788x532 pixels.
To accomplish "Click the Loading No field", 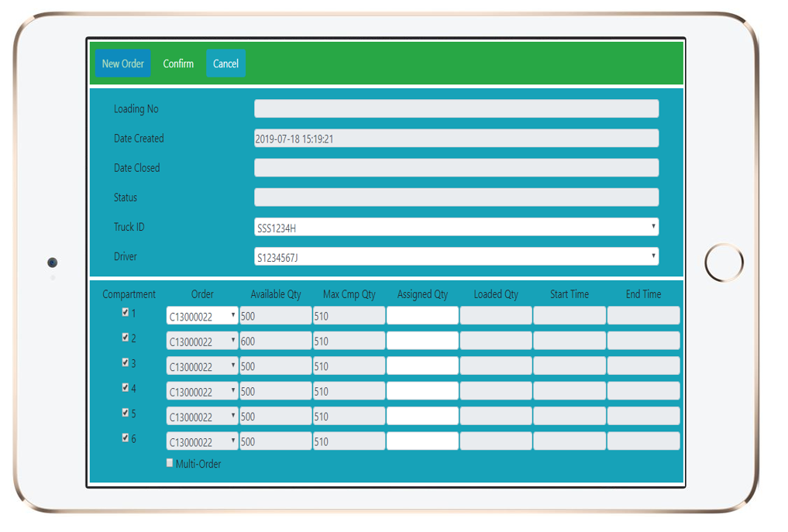I will [456, 108].
